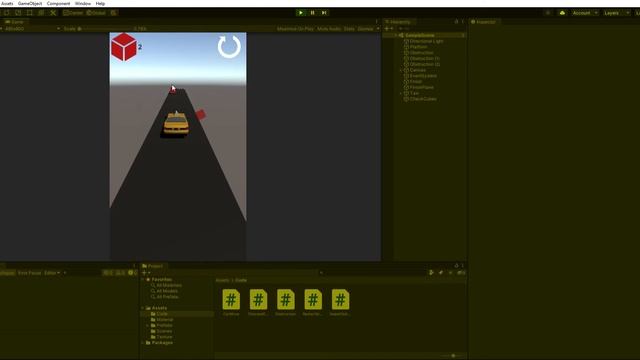640x360 pixels.
Task: Toggle Error Pause in the Console
Action: pos(29,273)
